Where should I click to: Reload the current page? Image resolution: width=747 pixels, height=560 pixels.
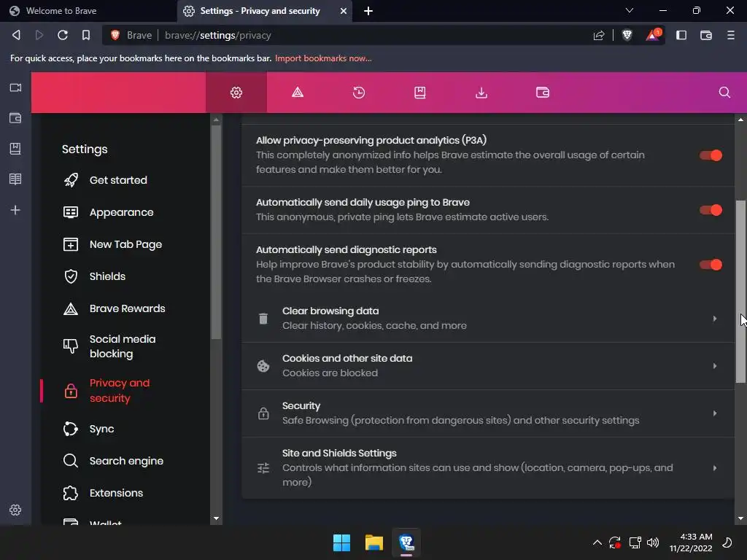click(63, 35)
